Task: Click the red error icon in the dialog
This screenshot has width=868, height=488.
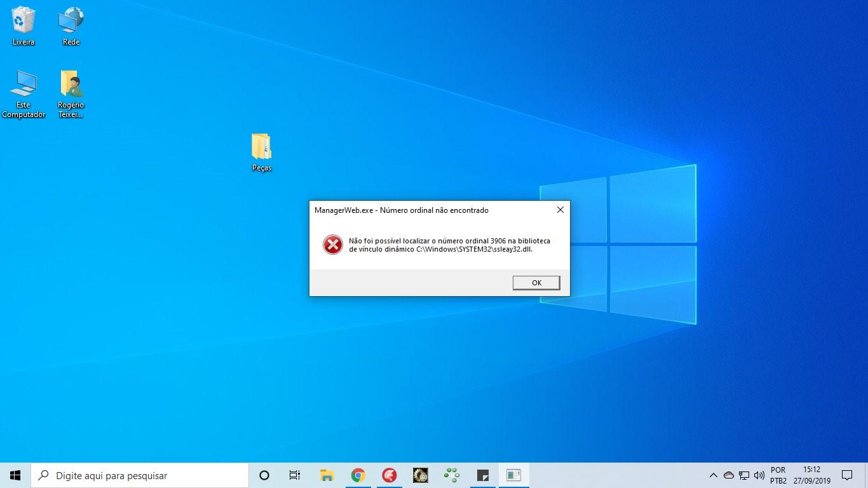Action: [333, 245]
